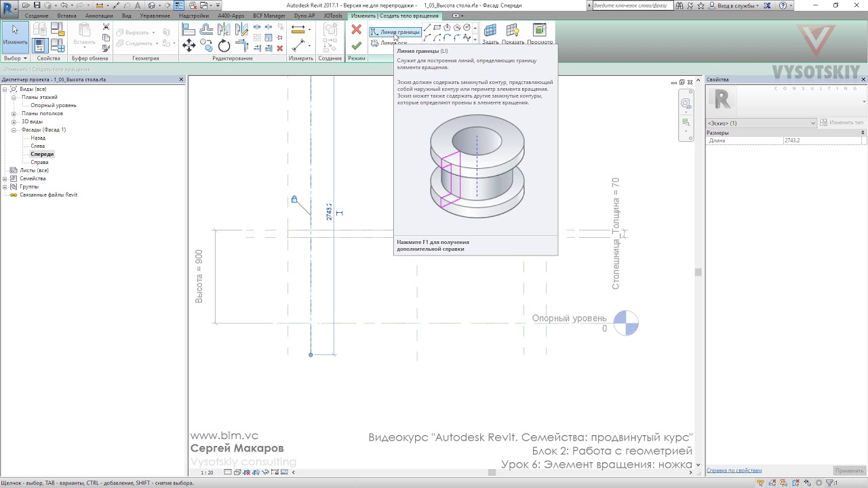The width and height of the screenshot is (868, 488).
Task: Open the default 3D view house icon
Action: pos(151,5)
